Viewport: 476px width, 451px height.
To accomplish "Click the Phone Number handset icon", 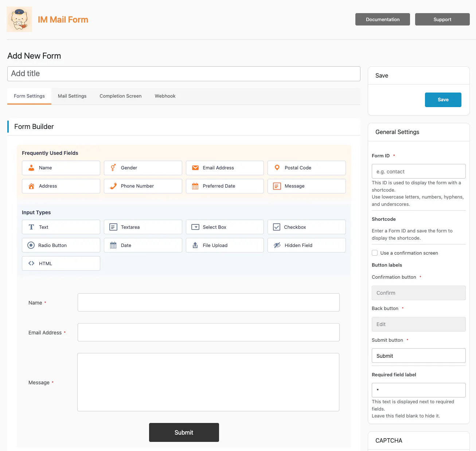I will tap(113, 186).
